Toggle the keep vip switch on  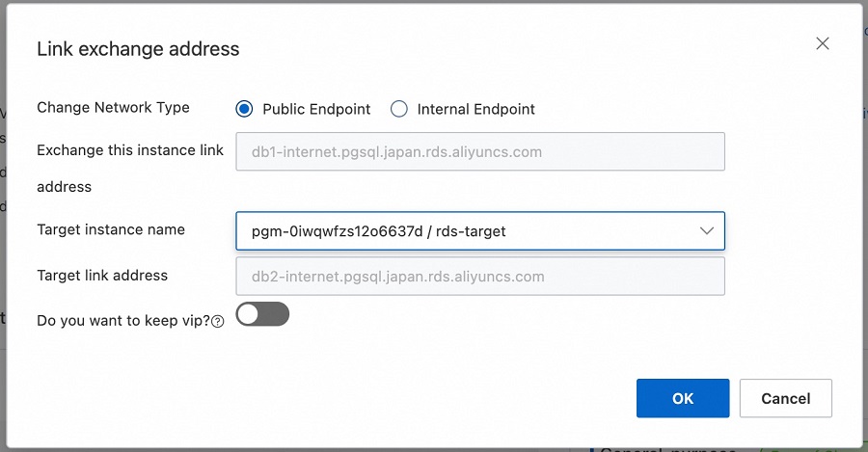tap(262, 314)
